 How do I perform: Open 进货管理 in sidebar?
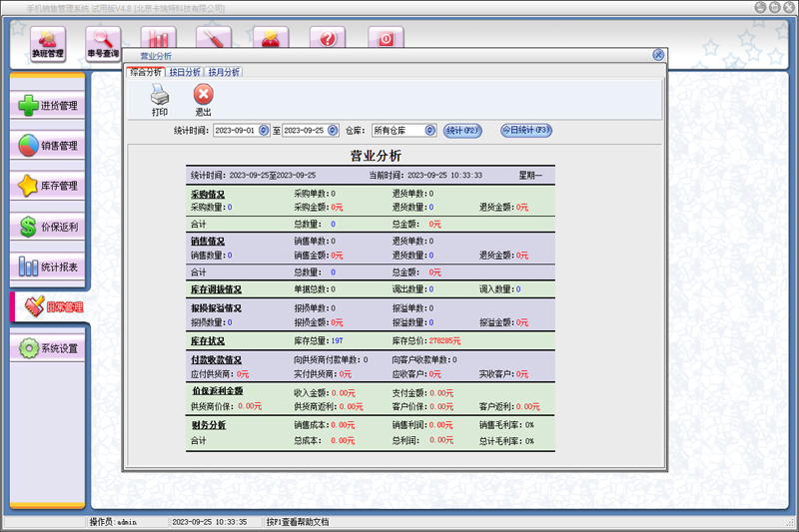tap(48, 106)
